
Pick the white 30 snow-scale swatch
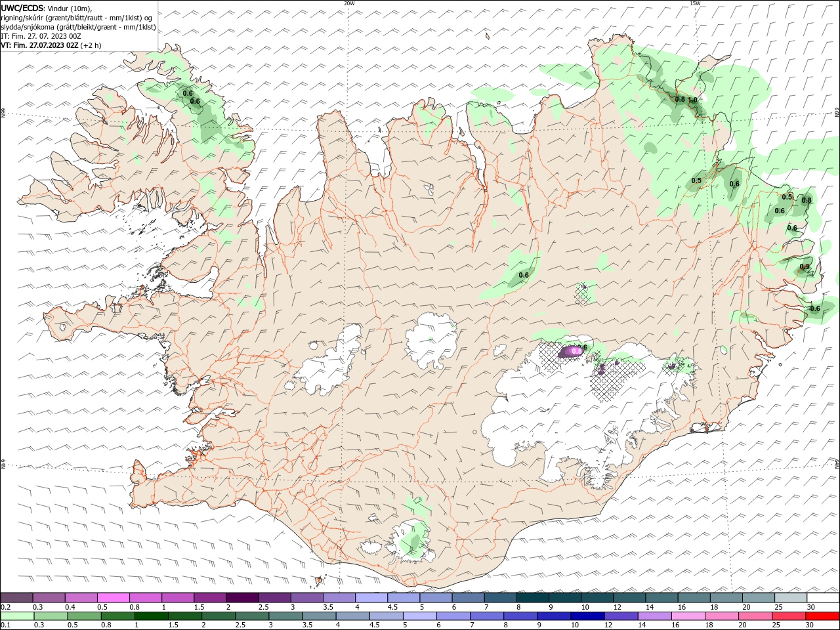823,597
